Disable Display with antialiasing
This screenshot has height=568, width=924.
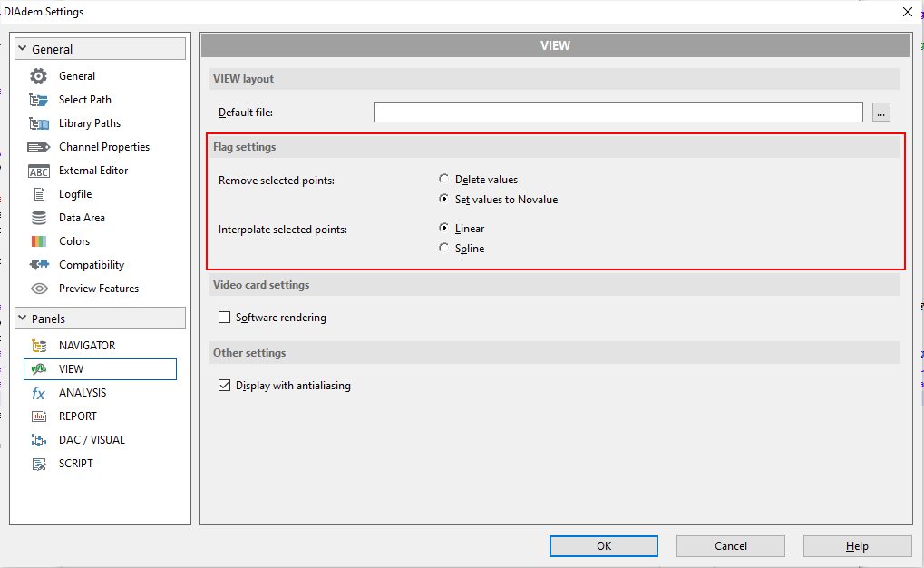point(224,385)
